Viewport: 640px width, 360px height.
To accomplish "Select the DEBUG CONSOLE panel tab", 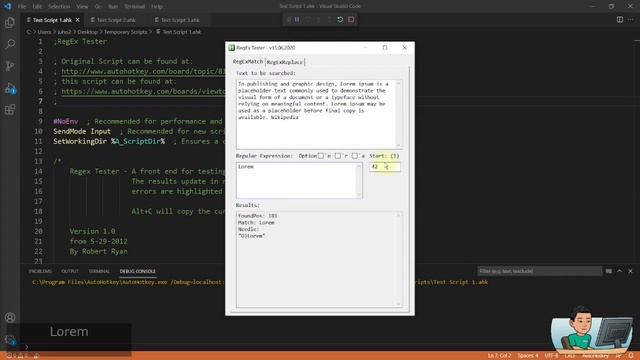I will click(138, 271).
